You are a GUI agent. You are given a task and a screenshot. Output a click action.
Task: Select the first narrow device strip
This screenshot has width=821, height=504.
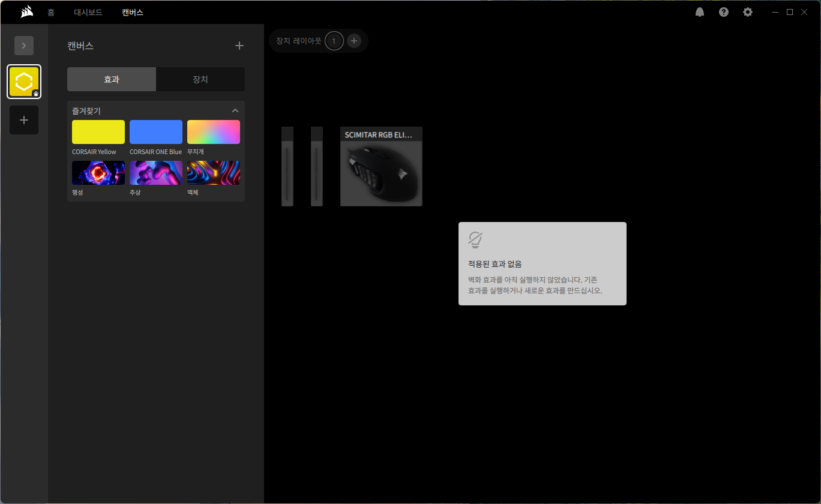287,166
